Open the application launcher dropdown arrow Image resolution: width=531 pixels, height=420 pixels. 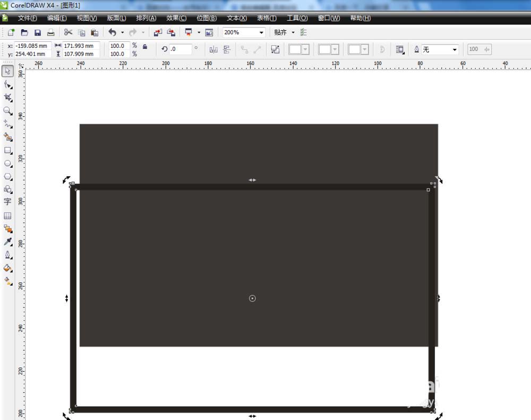(x=199, y=32)
